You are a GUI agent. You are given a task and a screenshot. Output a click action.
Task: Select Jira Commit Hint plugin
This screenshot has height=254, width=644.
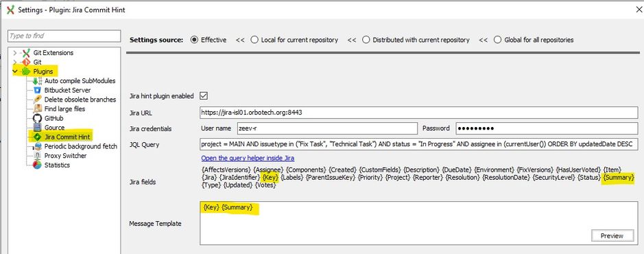[68, 137]
